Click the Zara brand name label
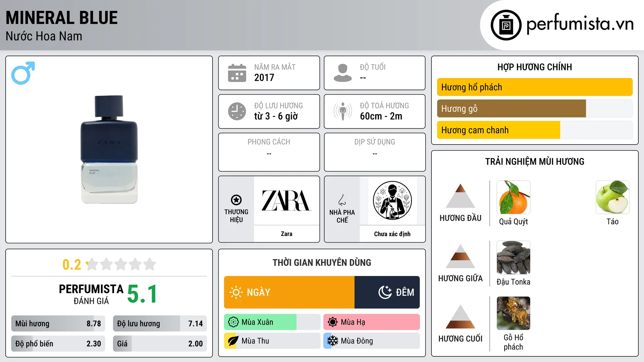Screen dimensions: 644x362 pos(286,234)
